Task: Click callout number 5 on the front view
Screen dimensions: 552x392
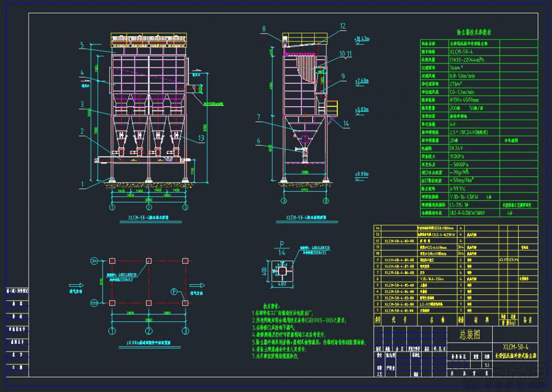Action: (x=82, y=44)
